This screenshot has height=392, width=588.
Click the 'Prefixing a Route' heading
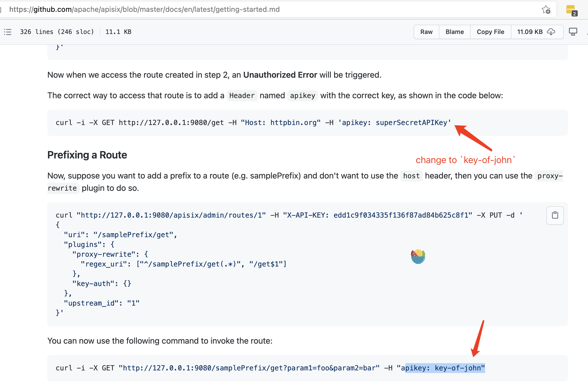coord(87,155)
